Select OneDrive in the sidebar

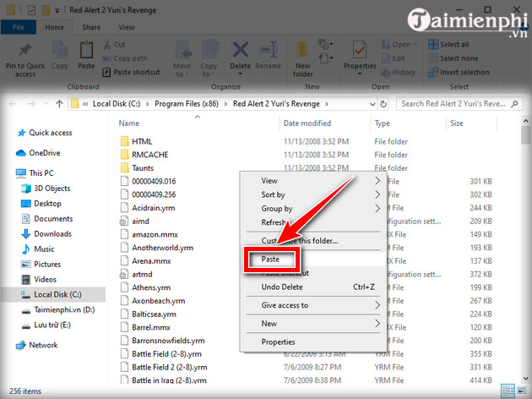38,153
